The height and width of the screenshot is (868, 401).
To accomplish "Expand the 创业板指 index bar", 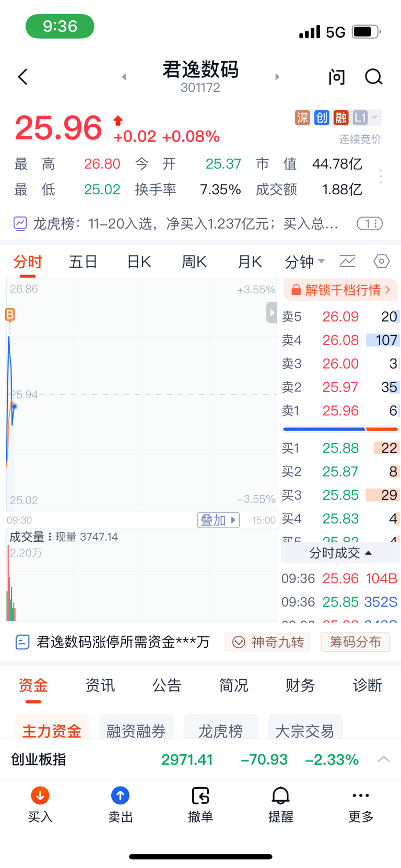I will (x=384, y=759).
